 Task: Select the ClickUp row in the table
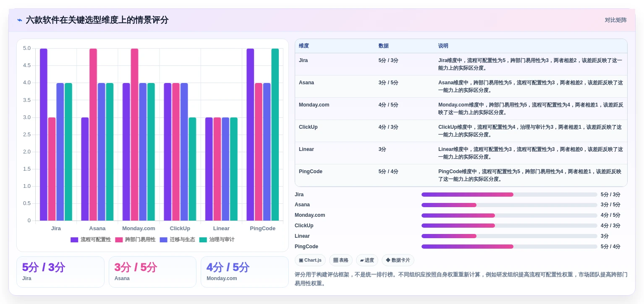(x=461, y=131)
